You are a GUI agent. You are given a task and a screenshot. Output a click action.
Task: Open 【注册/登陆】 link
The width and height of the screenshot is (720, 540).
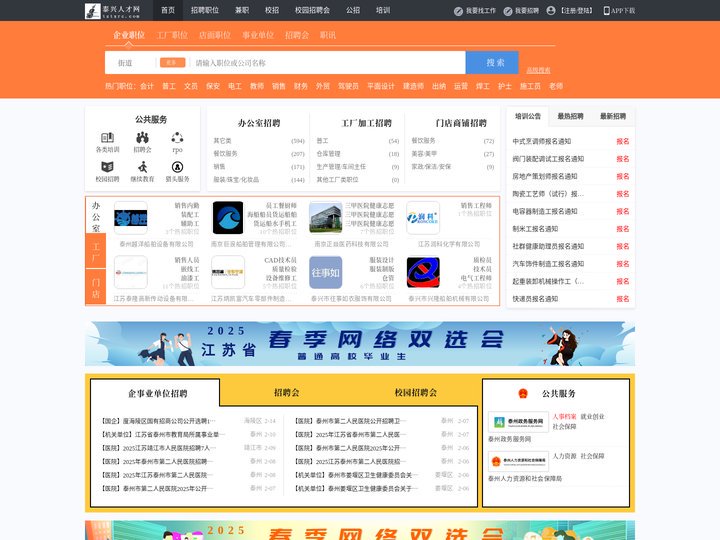point(577,11)
